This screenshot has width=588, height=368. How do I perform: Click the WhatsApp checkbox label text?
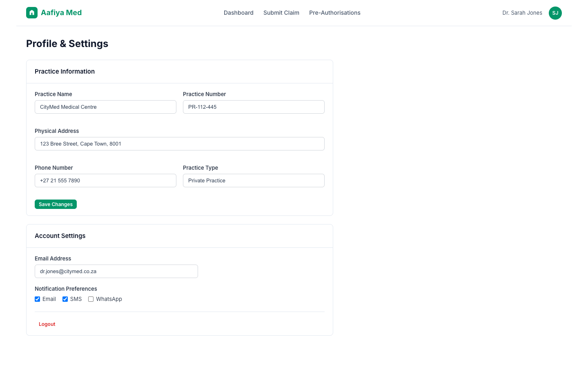109,299
